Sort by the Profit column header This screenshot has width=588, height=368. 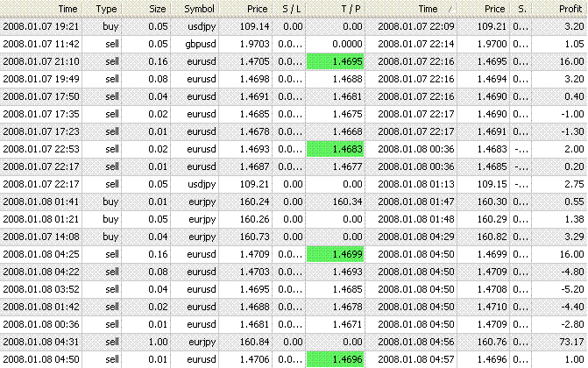point(559,9)
